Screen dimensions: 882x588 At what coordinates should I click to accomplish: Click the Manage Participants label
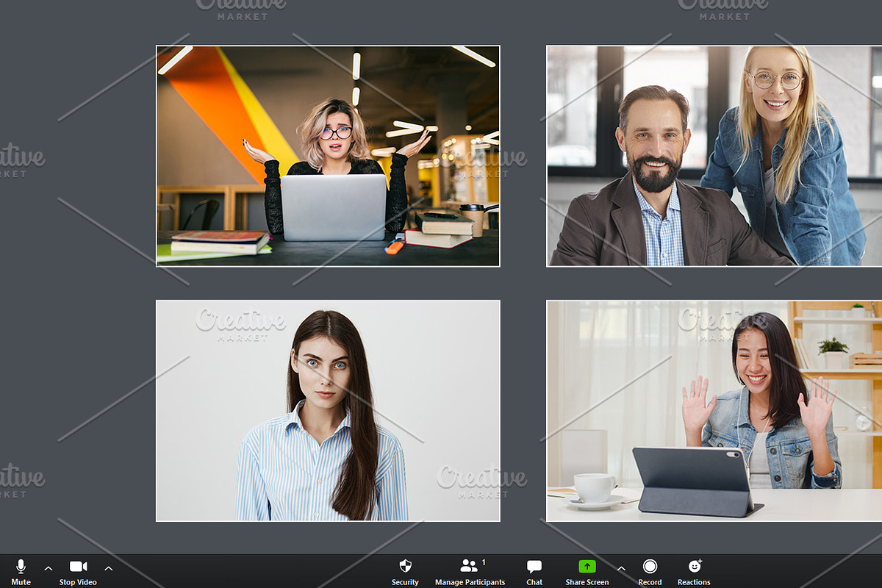click(x=470, y=582)
